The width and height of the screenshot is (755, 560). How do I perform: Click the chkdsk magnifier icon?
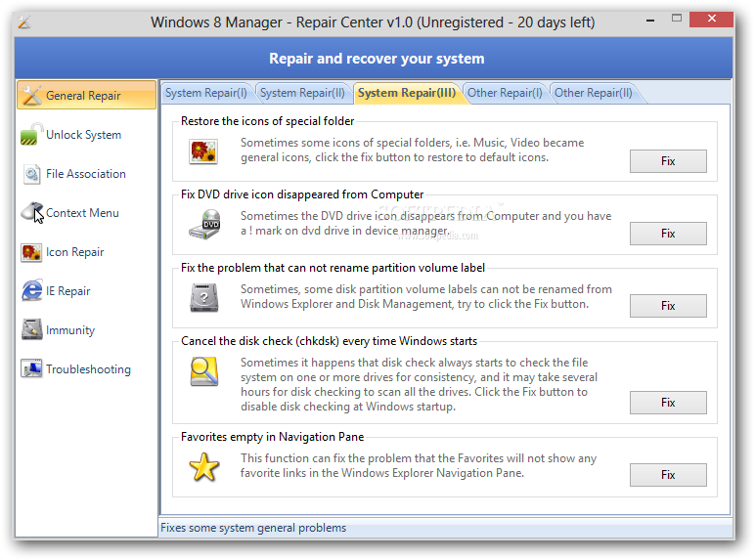(204, 371)
